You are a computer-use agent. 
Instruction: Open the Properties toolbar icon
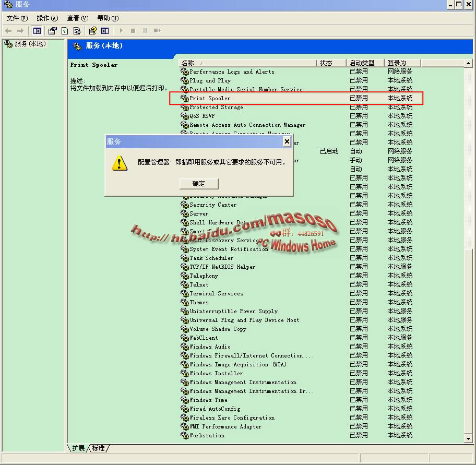coord(53,31)
